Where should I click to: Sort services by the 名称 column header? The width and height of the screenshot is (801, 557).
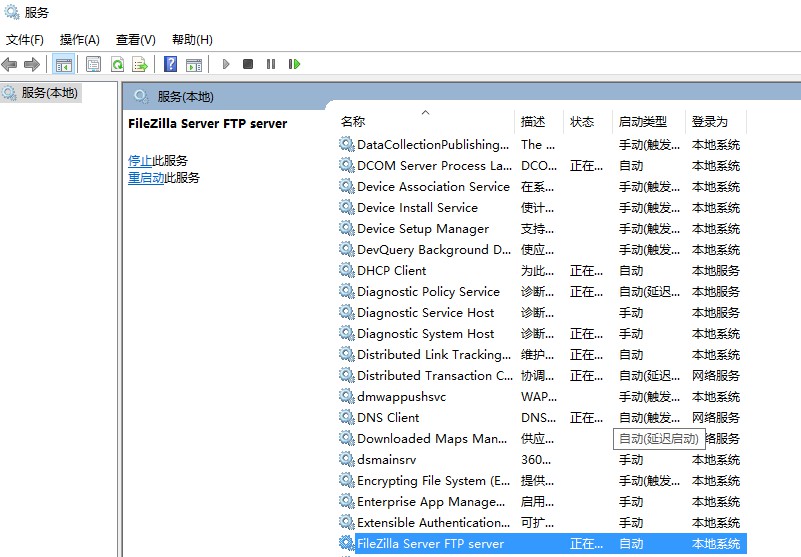353,121
